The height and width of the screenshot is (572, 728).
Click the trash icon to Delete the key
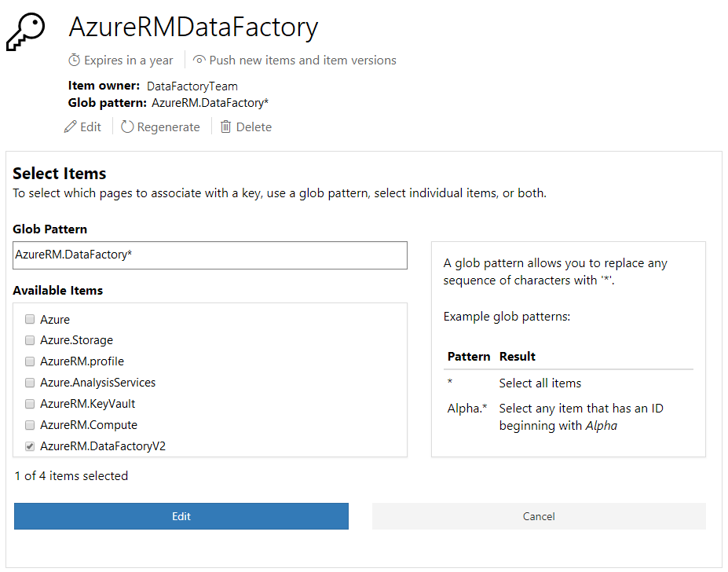pos(225,126)
